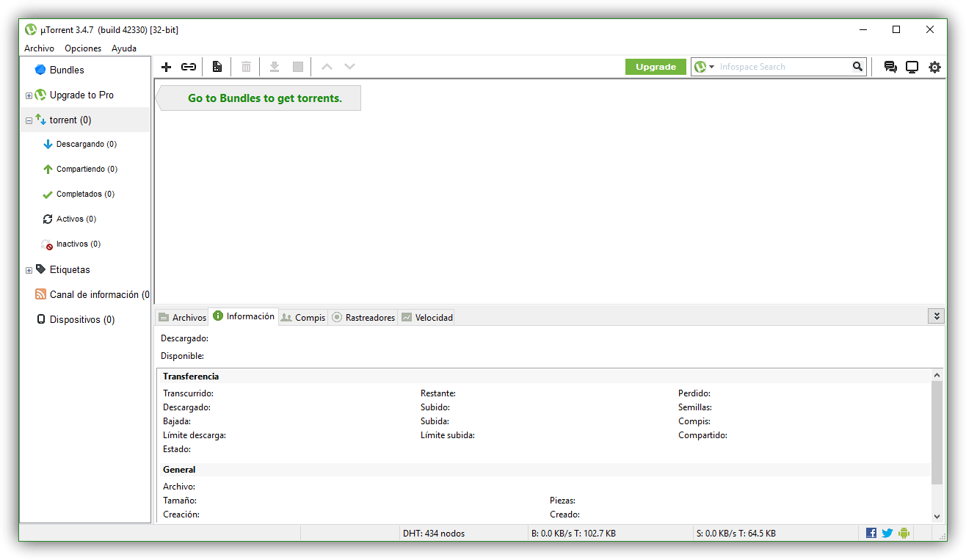Switch to the Velocidad tab
Viewport: 966px width, 560px height.
coord(426,318)
